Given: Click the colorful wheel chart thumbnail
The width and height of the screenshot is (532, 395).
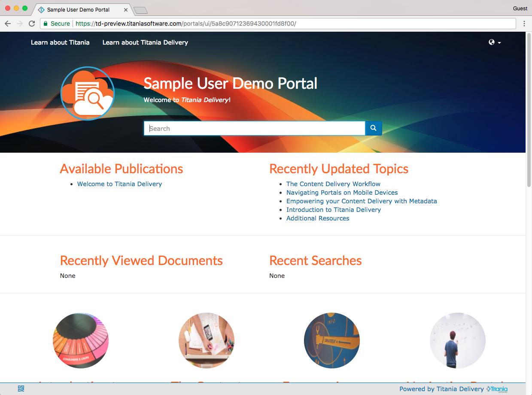Looking at the screenshot, I should click(81, 341).
